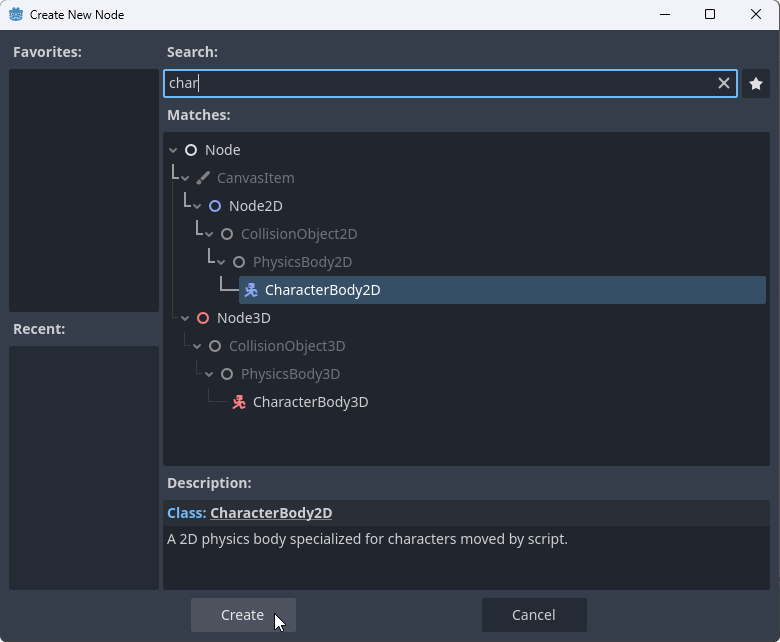Click the white Node circle icon
This screenshot has width=780, height=642.
(191, 150)
